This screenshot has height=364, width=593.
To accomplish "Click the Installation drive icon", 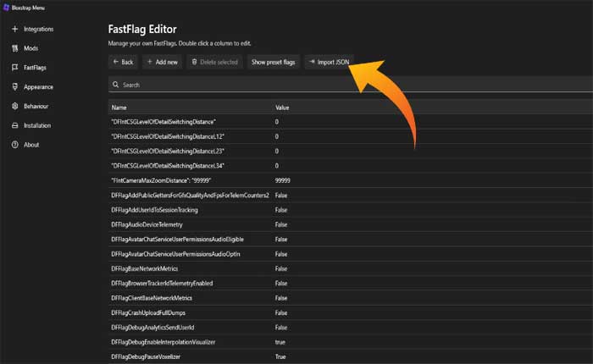I will coord(14,125).
